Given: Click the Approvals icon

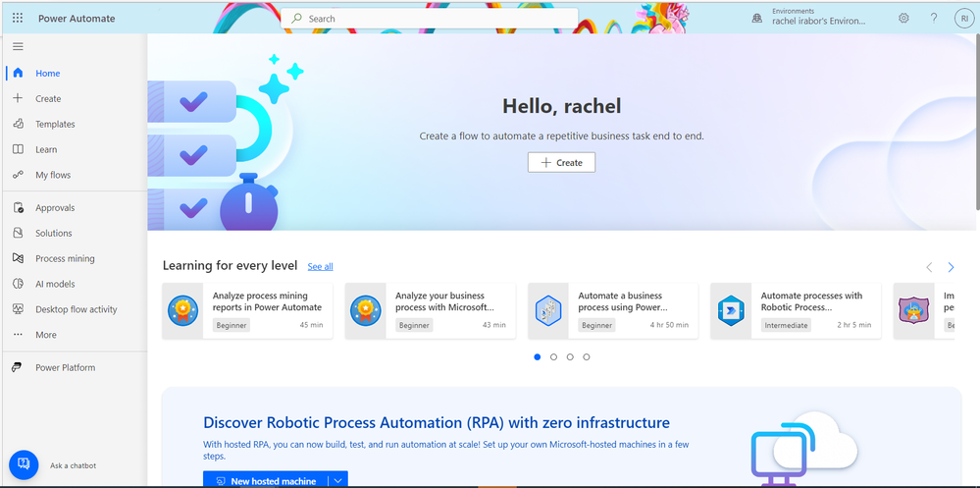Looking at the screenshot, I should pos(18,208).
